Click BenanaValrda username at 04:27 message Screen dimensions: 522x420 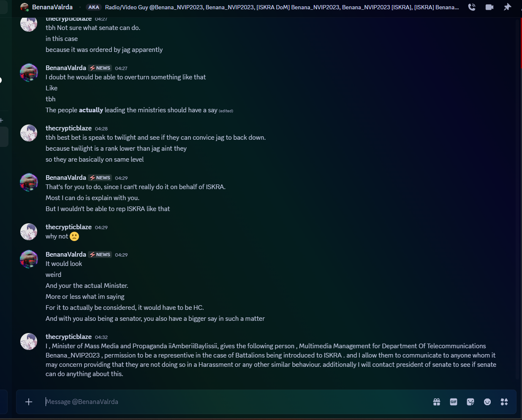(x=66, y=68)
